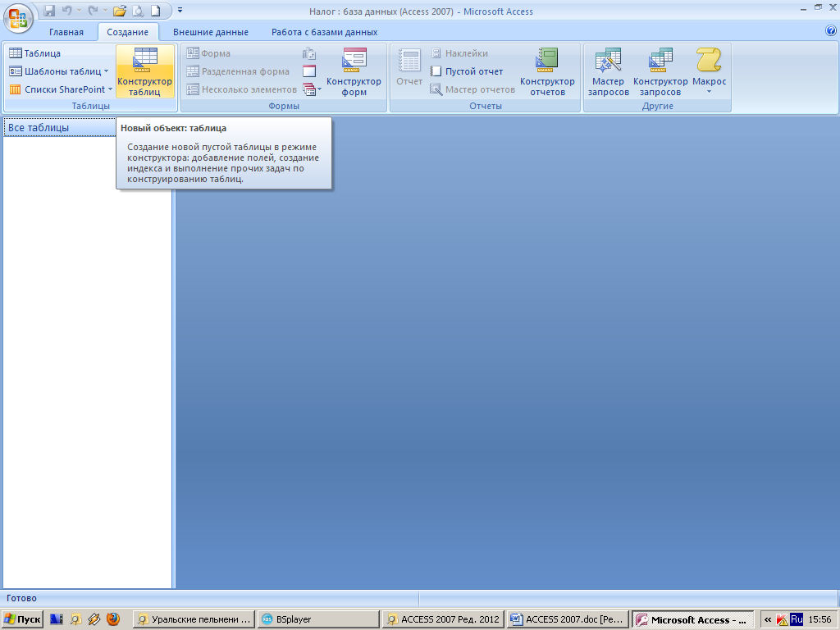Click the Пуск start button
The image size is (840, 630).
click(x=22, y=619)
